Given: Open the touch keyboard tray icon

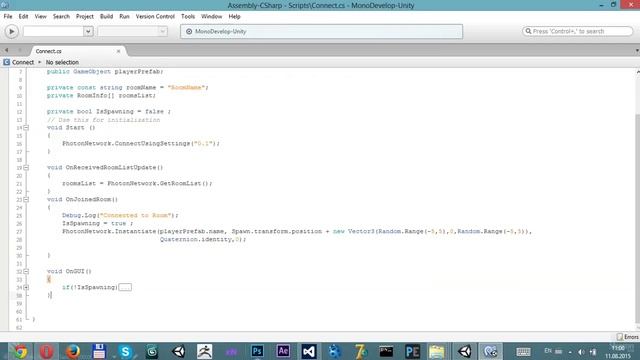Looking at the screenshot, I should tap(523, 352).
